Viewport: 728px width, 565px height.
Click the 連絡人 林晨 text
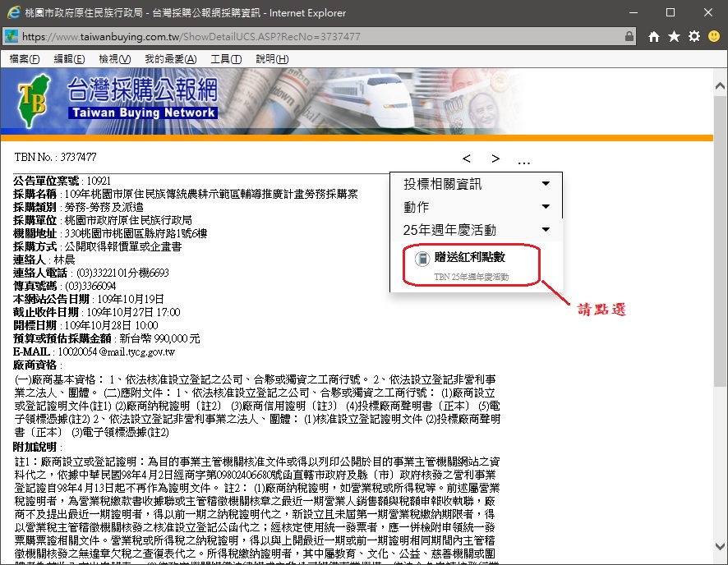44,260
